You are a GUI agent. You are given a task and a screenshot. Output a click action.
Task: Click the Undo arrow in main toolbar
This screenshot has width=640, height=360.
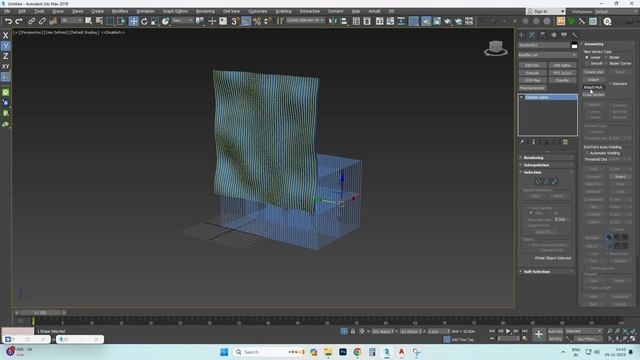pyautogui.click(x=8, y=21)
